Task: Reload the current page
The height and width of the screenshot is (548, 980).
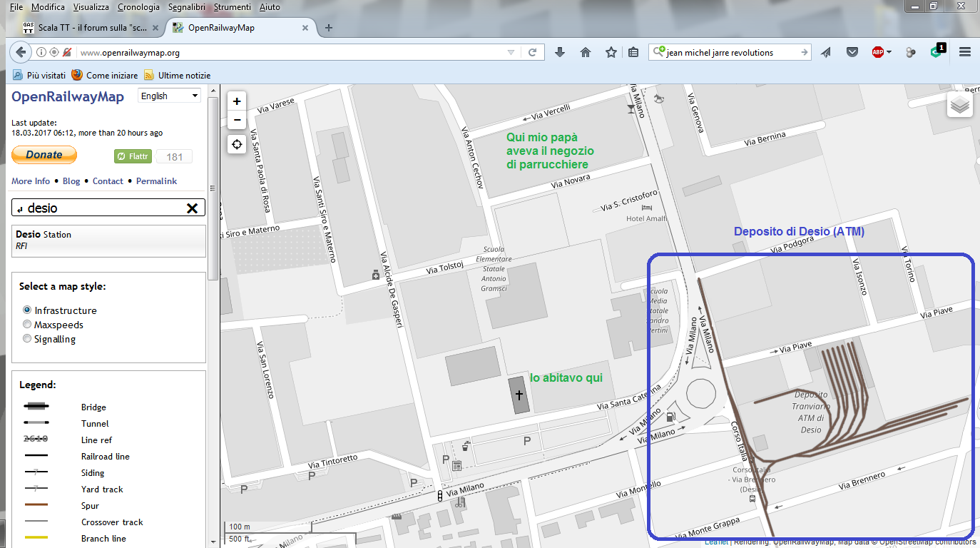Action: point(532,52)
